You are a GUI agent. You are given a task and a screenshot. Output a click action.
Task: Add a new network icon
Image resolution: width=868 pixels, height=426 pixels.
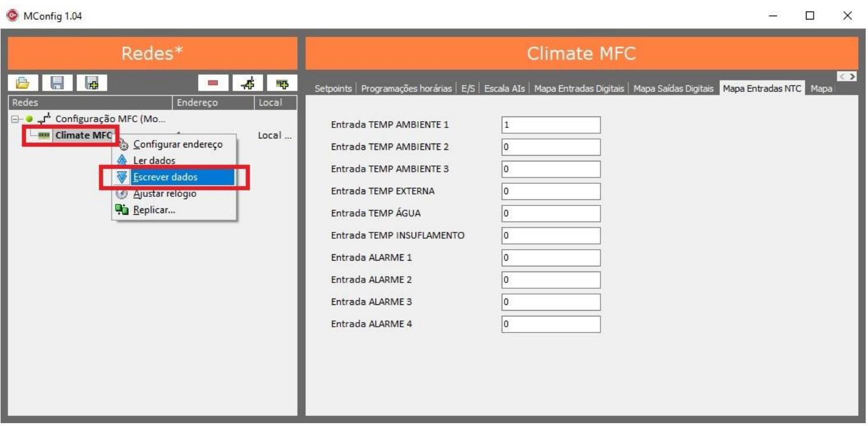coord(249,83)
